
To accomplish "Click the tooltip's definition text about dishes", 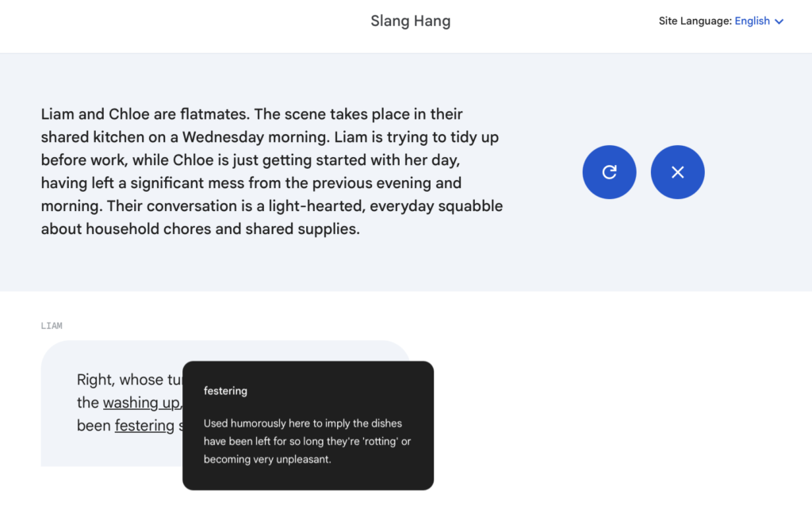I will pos(307,441).
